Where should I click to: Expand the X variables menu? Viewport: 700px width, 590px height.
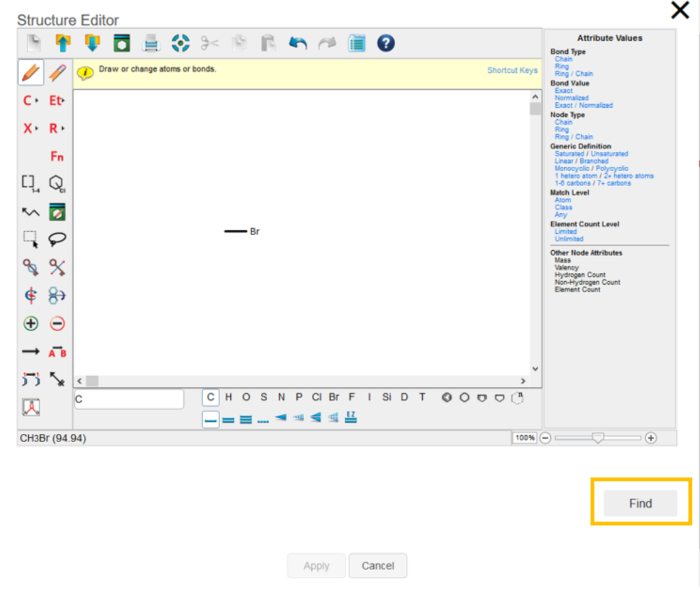31,129
